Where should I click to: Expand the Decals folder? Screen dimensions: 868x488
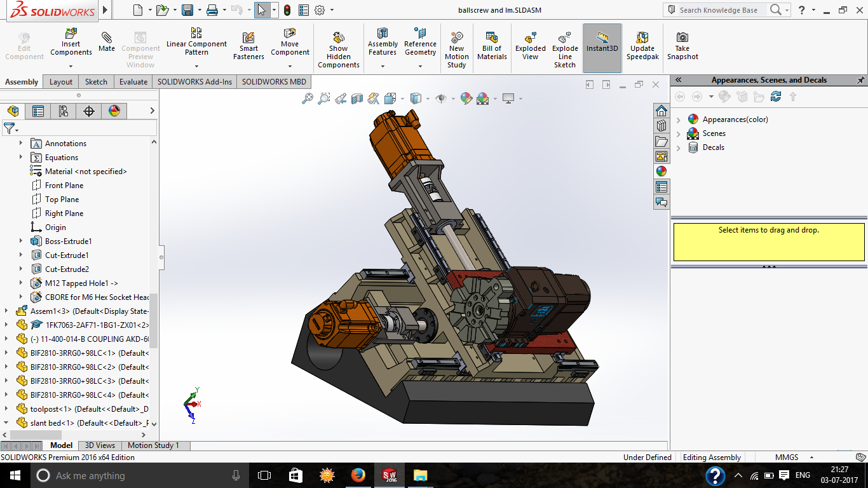[x=679, y=147]
